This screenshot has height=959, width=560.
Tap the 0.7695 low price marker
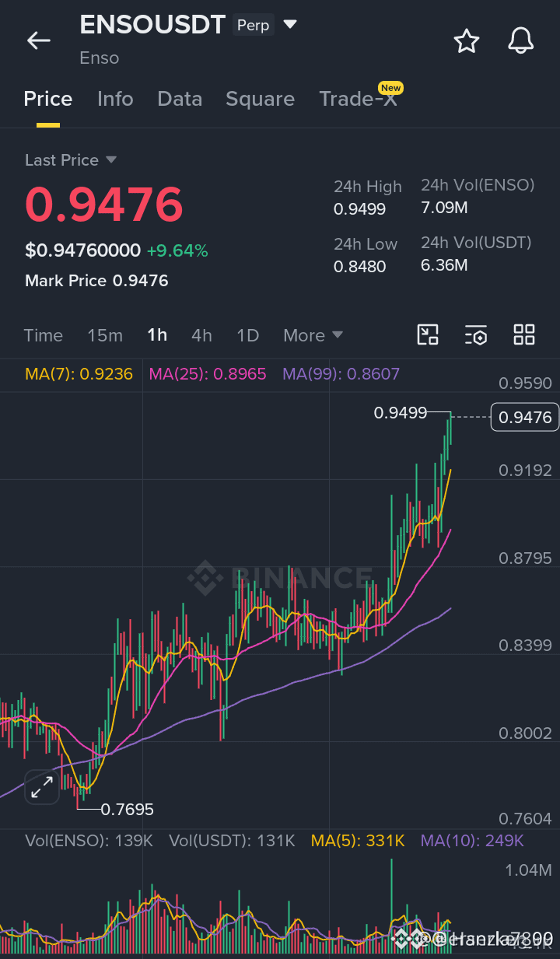pos(128,810)
